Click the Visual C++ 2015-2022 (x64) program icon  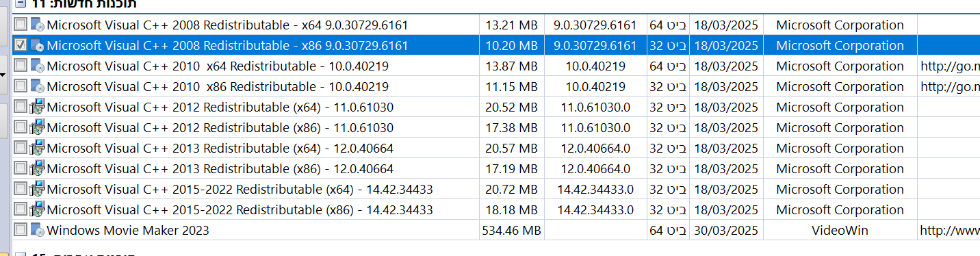click(38, 190)
